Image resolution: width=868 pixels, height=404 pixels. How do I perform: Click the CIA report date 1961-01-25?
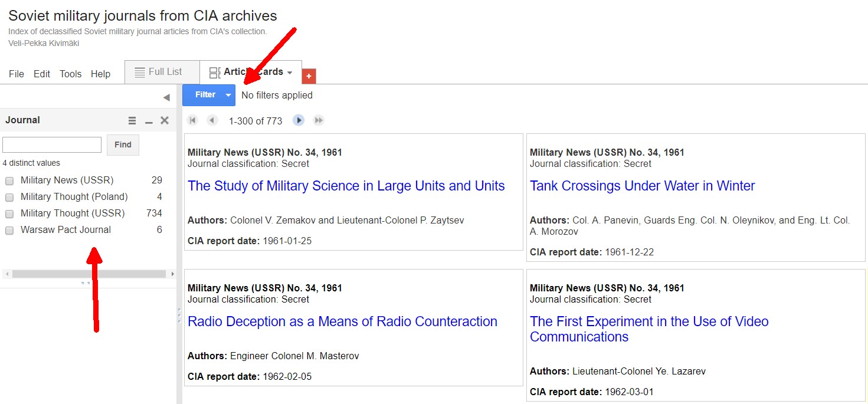point(287,241)
